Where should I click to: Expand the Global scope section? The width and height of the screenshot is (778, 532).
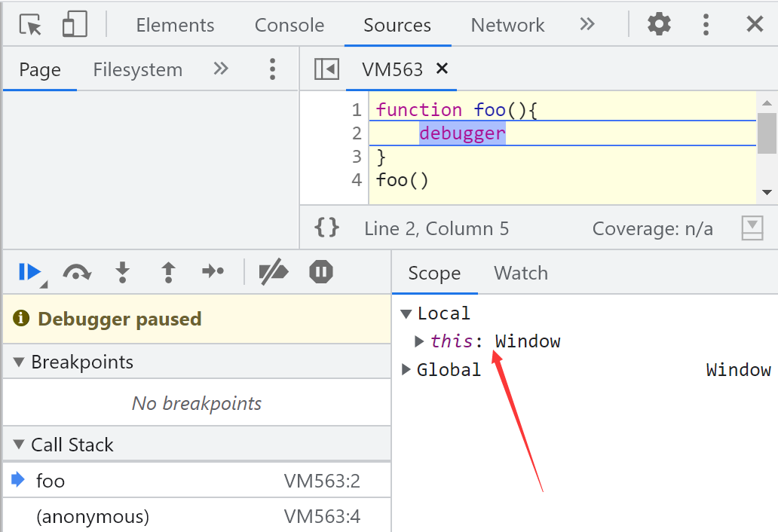click(406, 369)
